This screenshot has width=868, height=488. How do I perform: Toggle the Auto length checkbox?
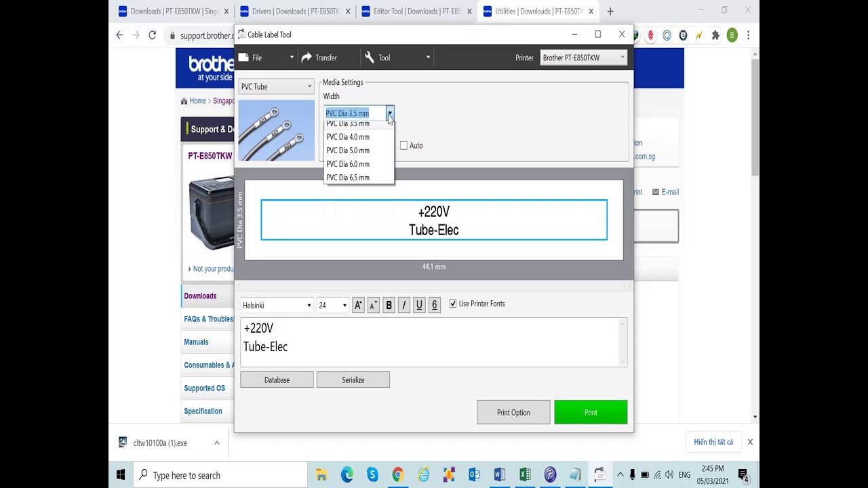point(403,146)
